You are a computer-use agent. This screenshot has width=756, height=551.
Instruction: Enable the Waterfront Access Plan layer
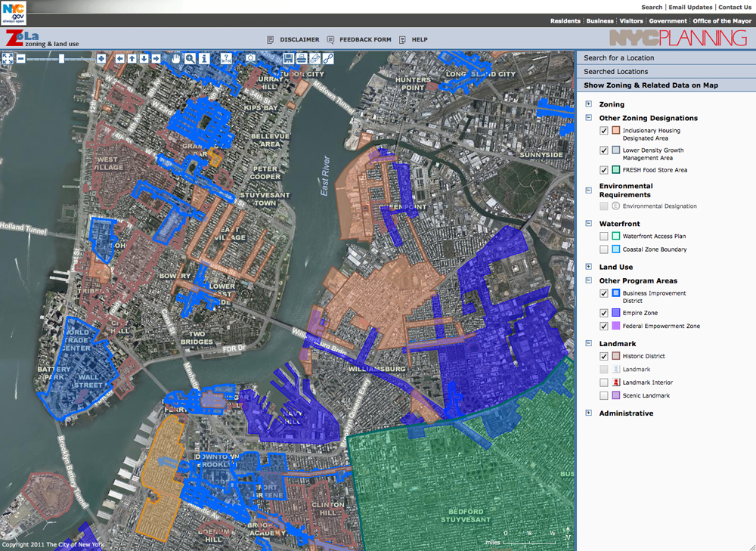click(x=603, y=237)
